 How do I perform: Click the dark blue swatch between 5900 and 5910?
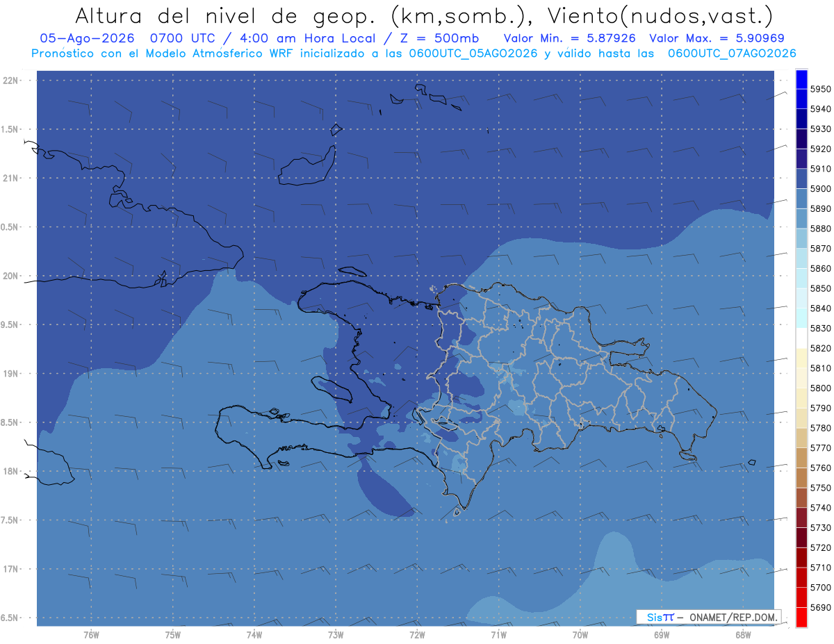click(801, 179)
